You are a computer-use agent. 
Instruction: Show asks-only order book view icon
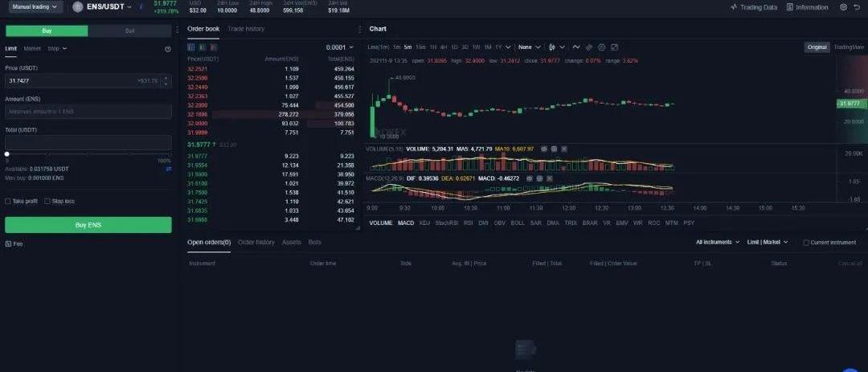pos(212,47)
